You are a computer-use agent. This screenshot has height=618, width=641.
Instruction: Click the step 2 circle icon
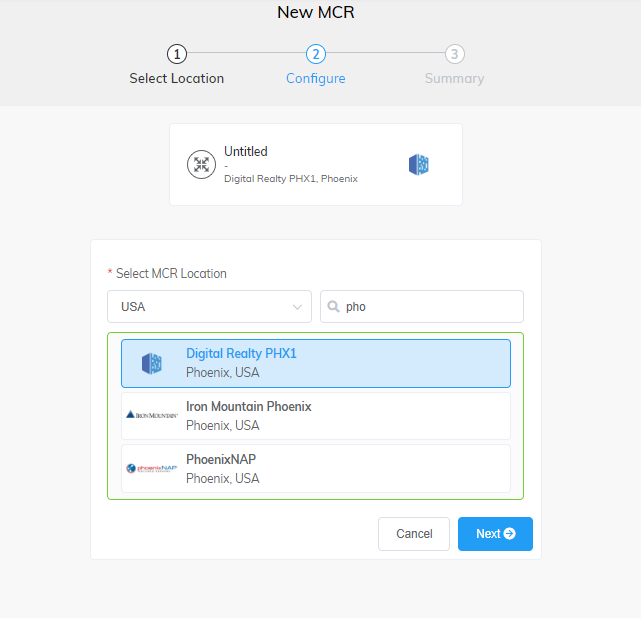point(316,54)
